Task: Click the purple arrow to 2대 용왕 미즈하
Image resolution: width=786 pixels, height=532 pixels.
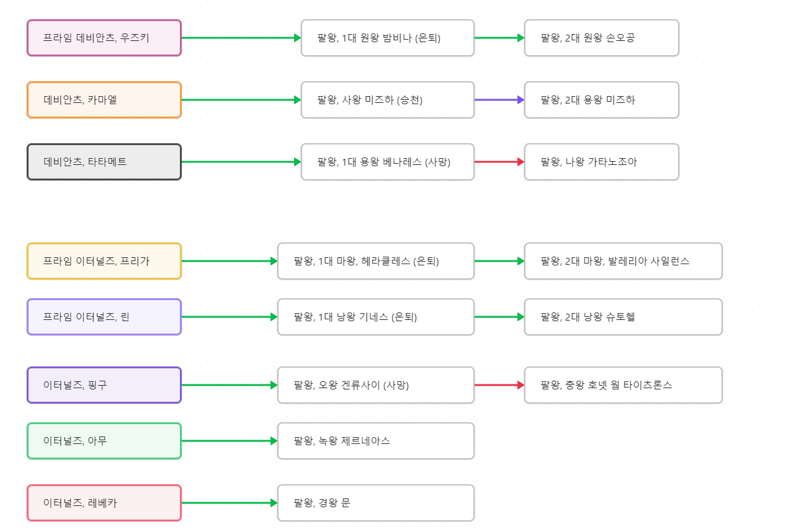Action: click(x=499, y=100)
